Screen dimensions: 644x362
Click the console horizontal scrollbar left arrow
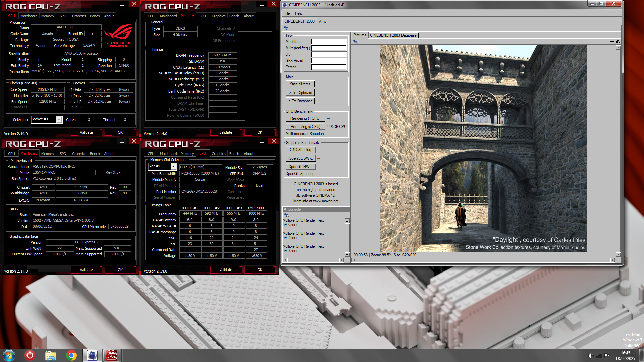coord(285,260)
